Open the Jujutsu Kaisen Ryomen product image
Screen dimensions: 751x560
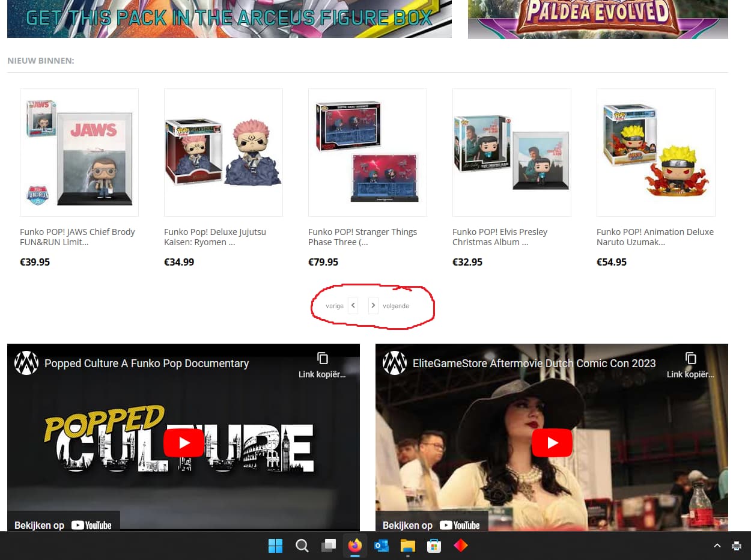223,153
